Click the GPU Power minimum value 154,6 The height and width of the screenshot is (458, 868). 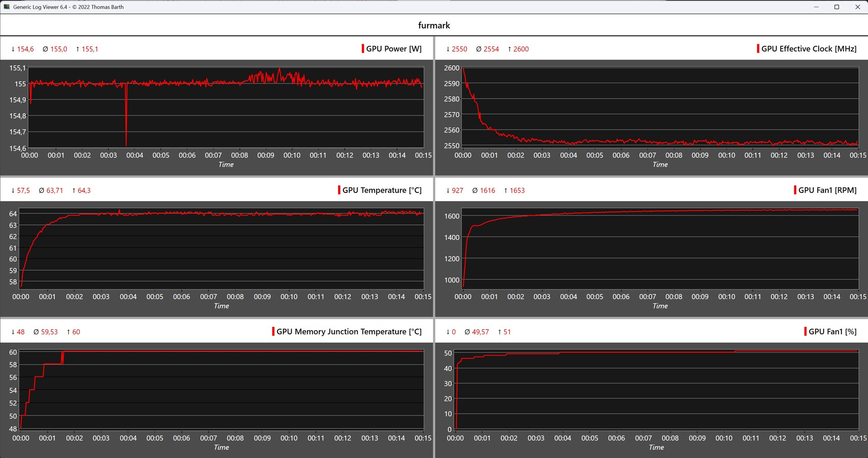click(25, 49)
